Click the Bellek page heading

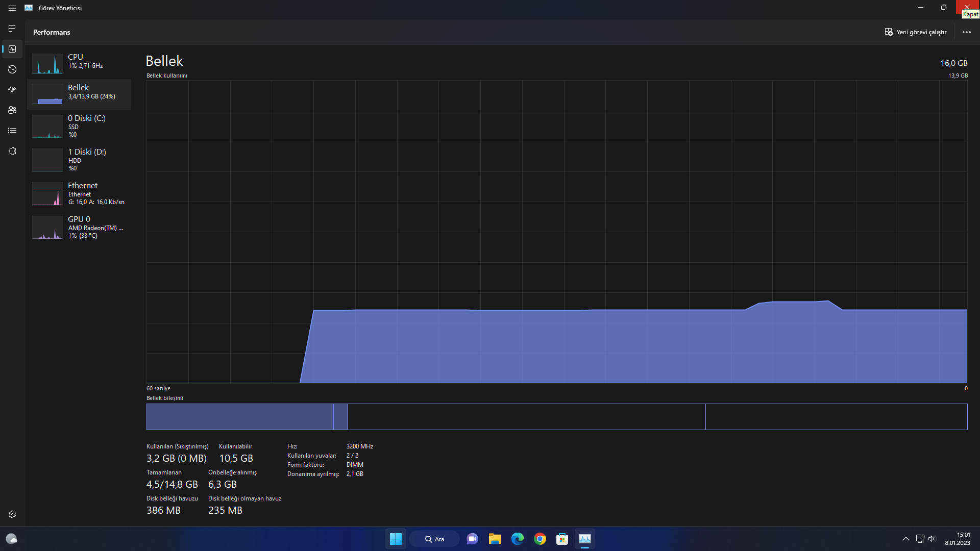click(164, 61)
